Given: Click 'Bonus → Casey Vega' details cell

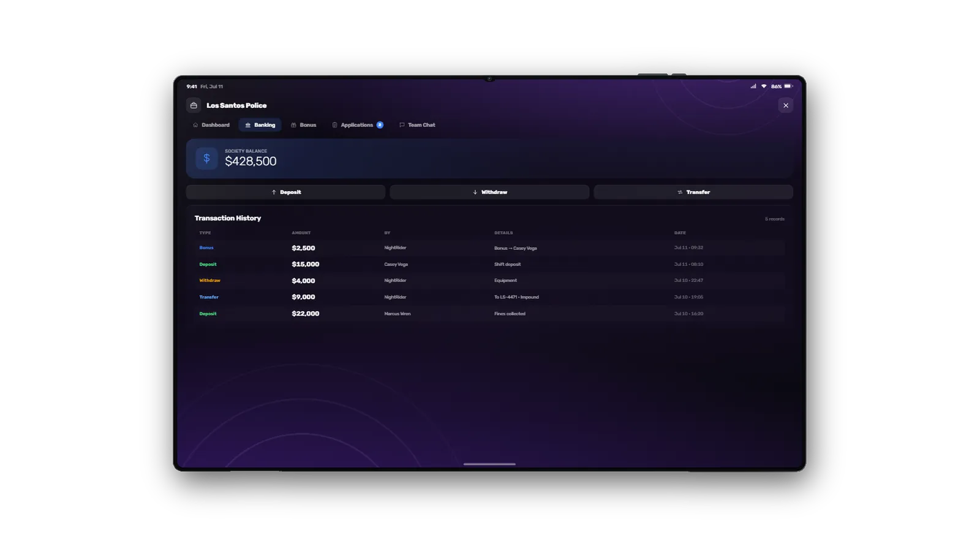Looking at the screenshot, I should [x=516, y=248].
